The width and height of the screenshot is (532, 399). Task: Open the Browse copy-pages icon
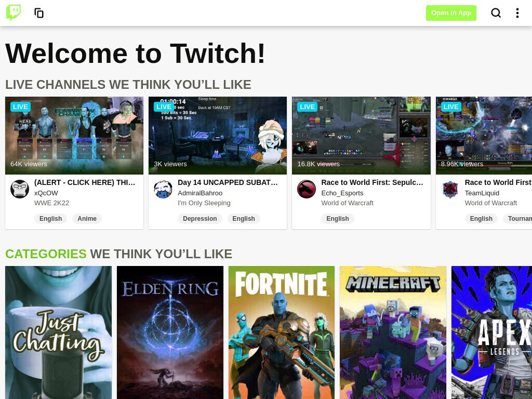[x=39, y=13]
